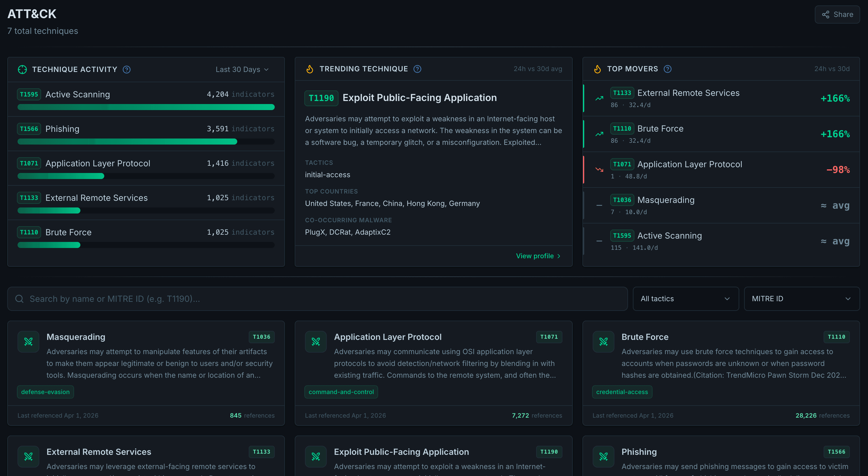Image resolution: width=868 pixels, height=476 pixels.
Task: Open the Masquerading technique card title
Action: [76, 337]
